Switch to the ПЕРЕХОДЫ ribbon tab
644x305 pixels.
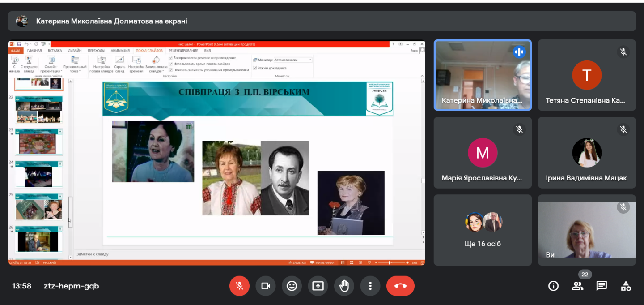(96, 51)
